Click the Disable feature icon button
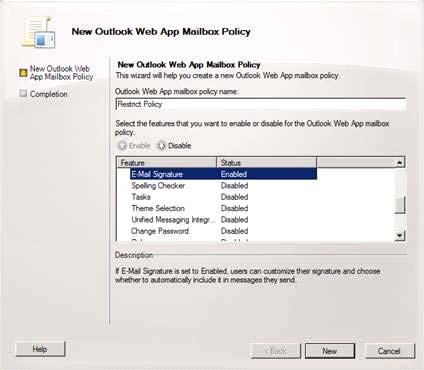424x370 pixels. pyautogui.click(x=161, y=146)
